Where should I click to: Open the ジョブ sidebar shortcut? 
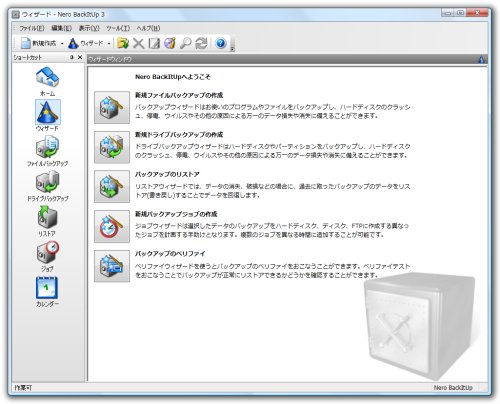click(x=47, y=257)
